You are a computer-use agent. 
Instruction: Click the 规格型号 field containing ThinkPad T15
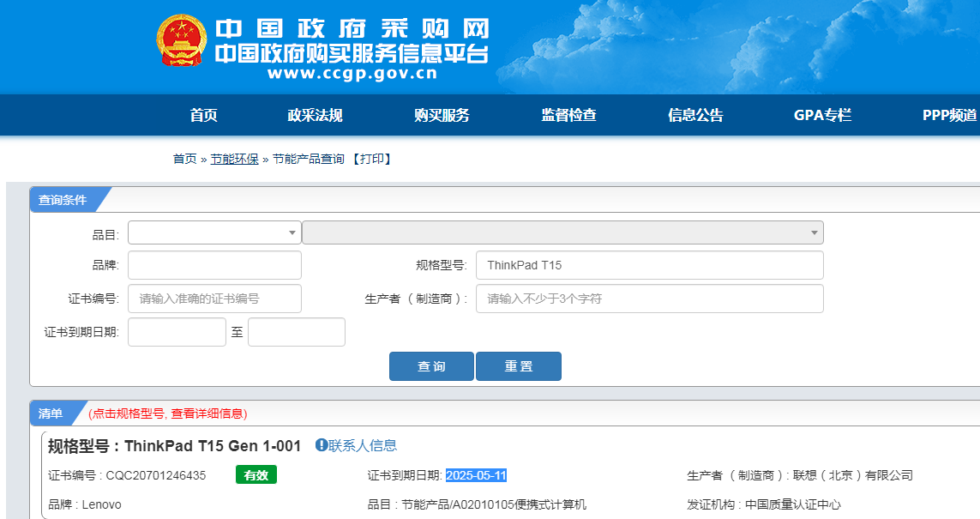(x=649, y=265)
